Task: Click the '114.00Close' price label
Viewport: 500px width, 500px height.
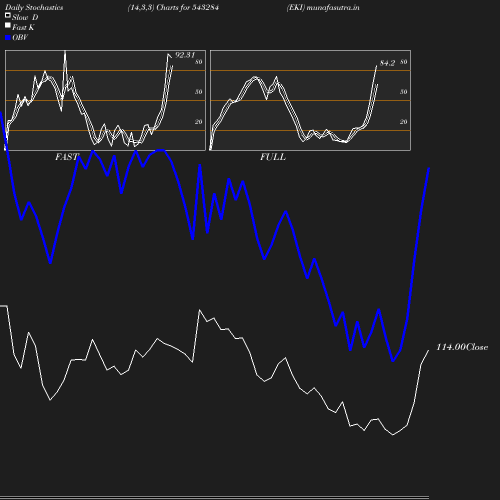Action: point(462,347)
